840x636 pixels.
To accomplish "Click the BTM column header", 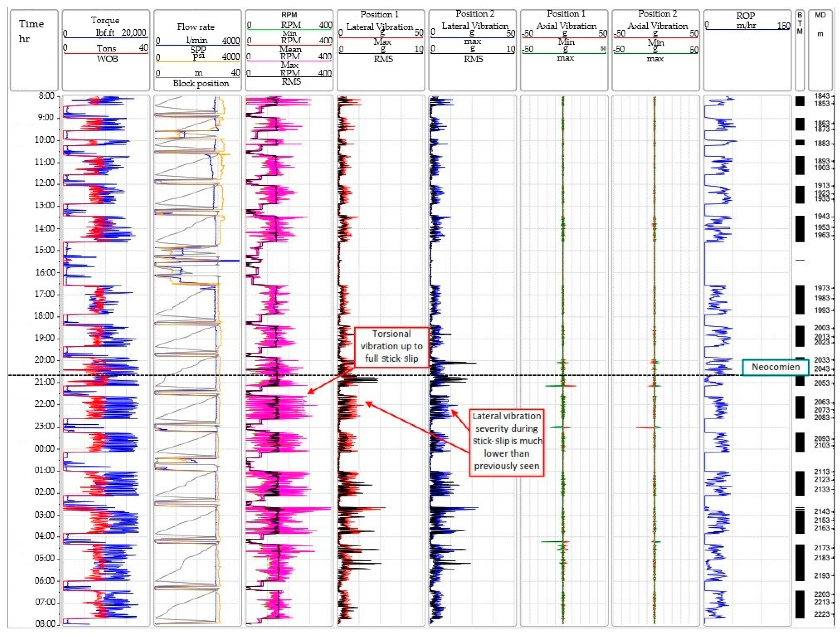I will click(x=800, y=23).
